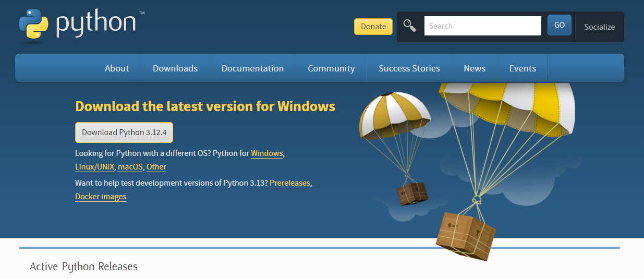Open the Events menu
644x279 pixels.
coord(523,68)
